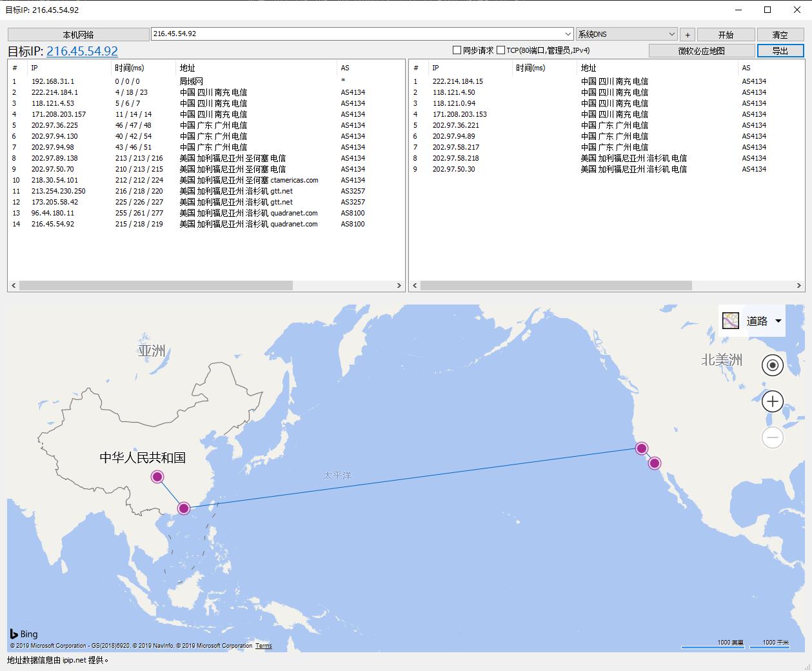Select the purple marker over Sichuan, China
The height and width of the screenshot is (671, 812).
pyautogui.click(x=157, y=477)
